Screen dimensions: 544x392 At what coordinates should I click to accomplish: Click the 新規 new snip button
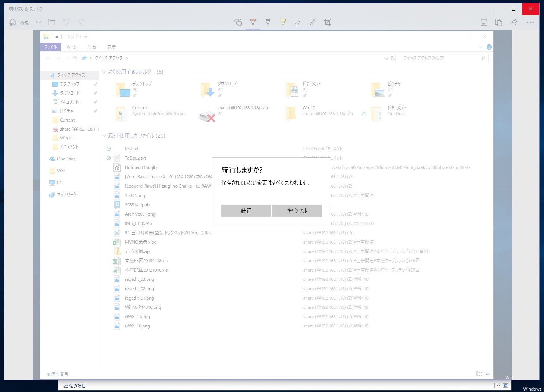[x=19, y=22]
